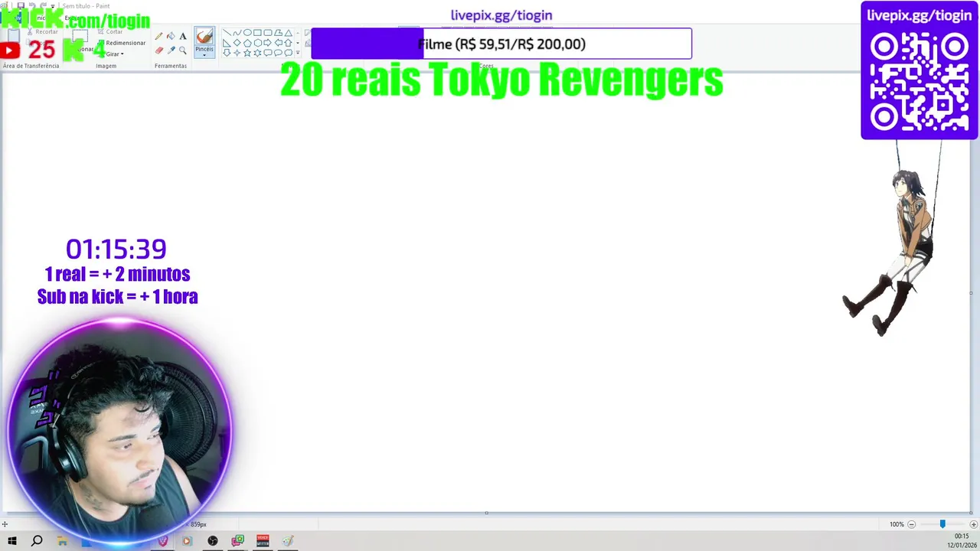Select the Text tool
This screenshot has height=551, width=980.
click(183, 36)
